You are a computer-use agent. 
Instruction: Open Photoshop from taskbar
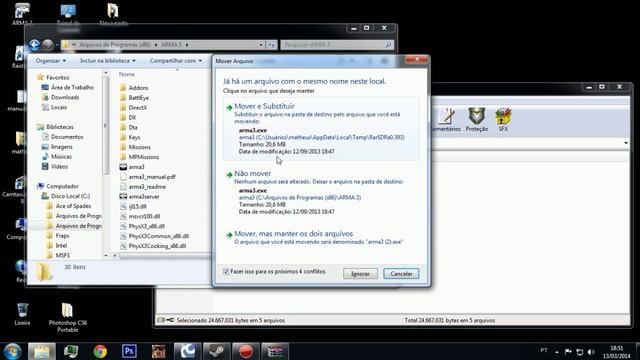tap(129, 351)
